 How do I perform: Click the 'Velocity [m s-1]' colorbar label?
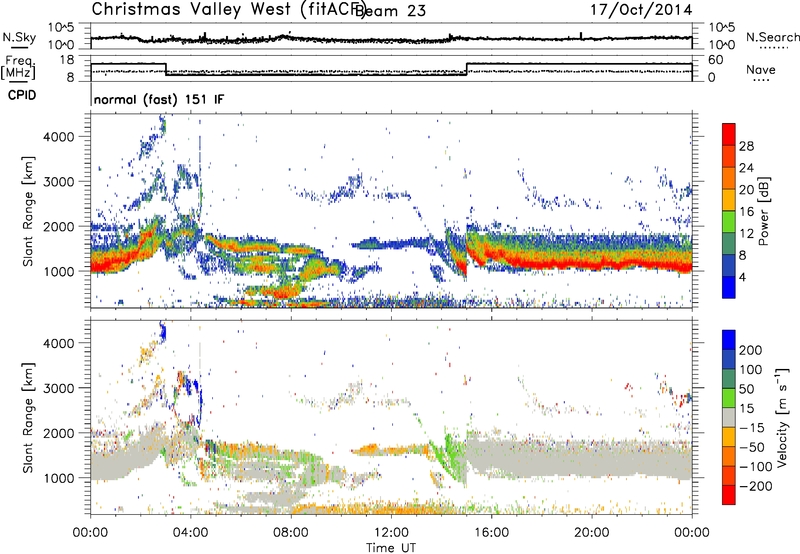point(782,417)
